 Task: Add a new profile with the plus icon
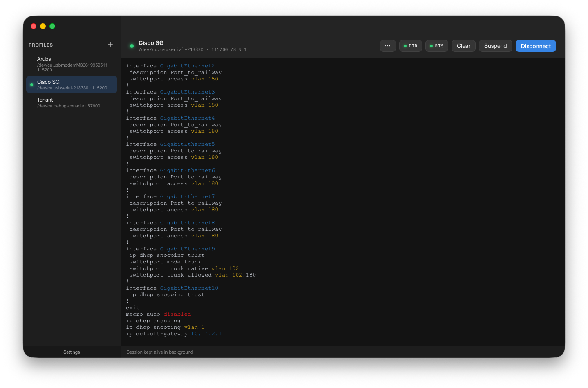110,45
